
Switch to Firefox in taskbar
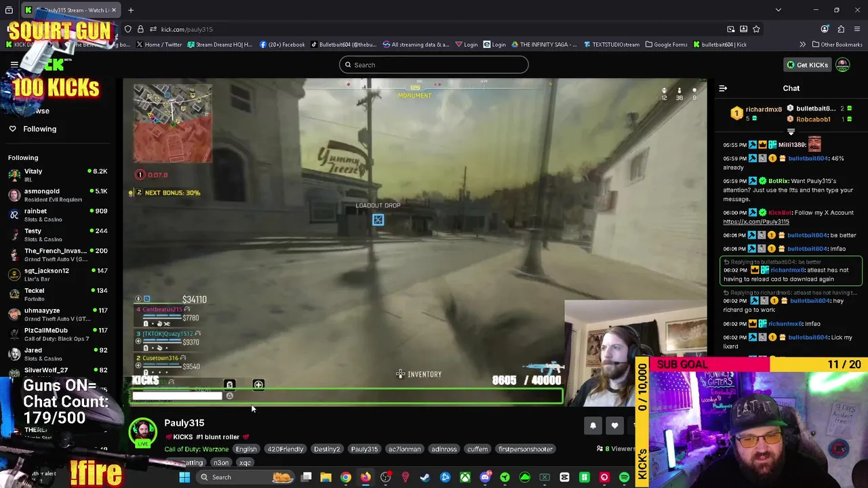pyautogui.click(x=366, y=477)
